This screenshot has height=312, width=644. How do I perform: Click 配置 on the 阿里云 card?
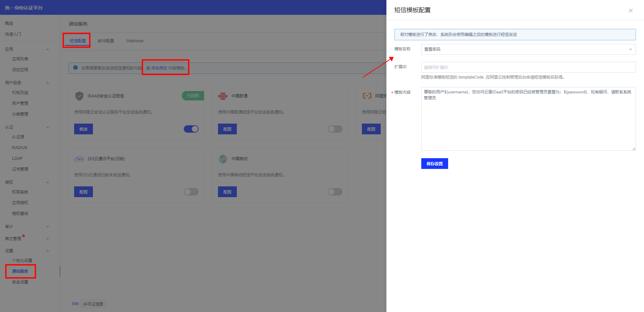tap(371, 129)
